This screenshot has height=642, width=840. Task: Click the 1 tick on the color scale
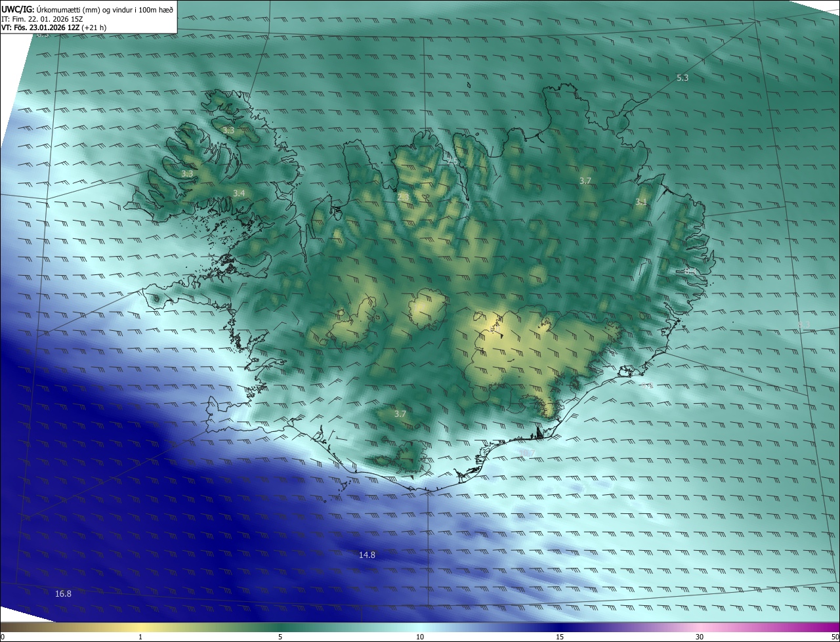point(140,637)
